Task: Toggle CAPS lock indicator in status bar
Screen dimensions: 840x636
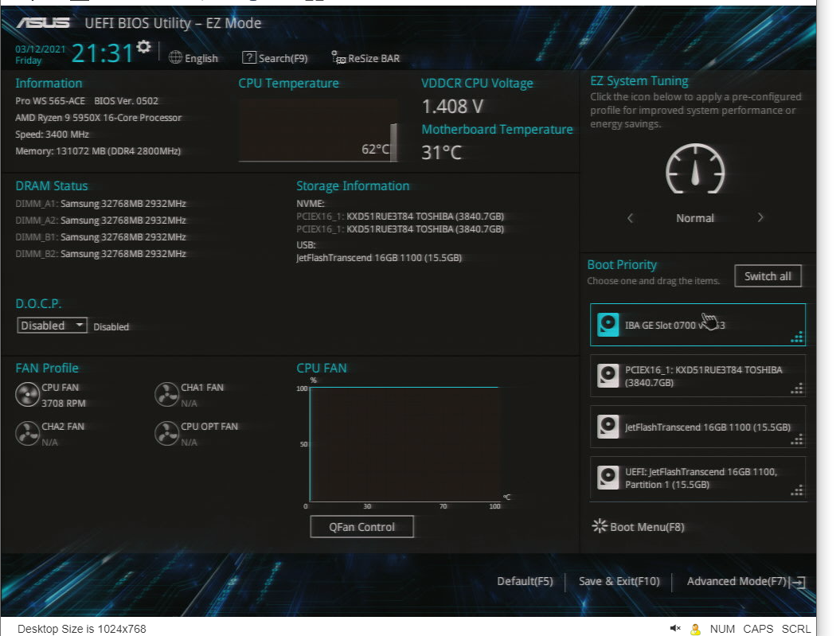Action: 758,629
